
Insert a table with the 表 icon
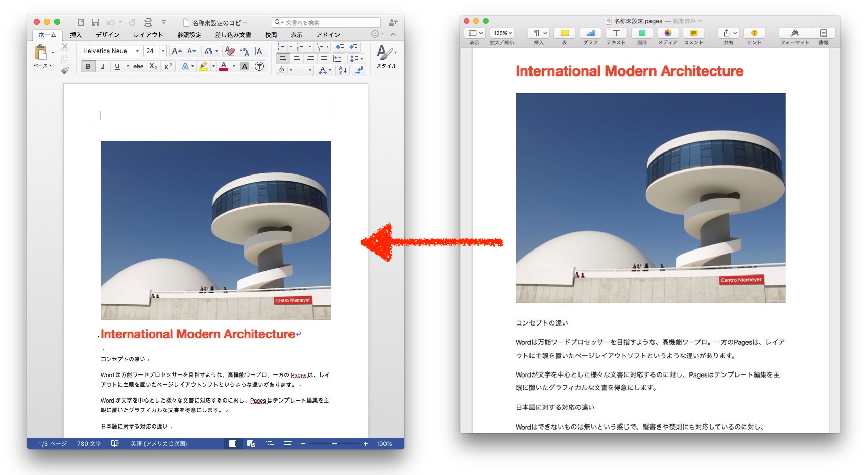click(x=564, y=33)
